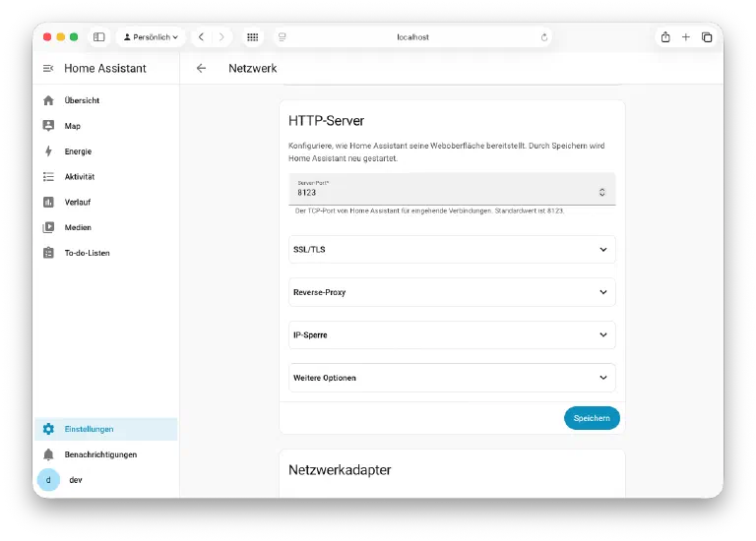The height and width of the screenshot is (541, 756).
Task: Select the Map menu item
Action: tap(106, 126)
